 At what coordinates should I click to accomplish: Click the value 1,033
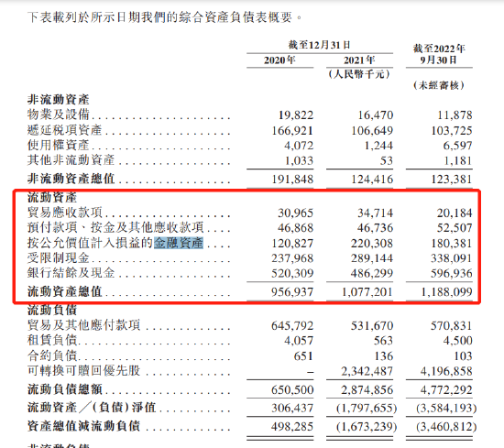coord(299,160)
